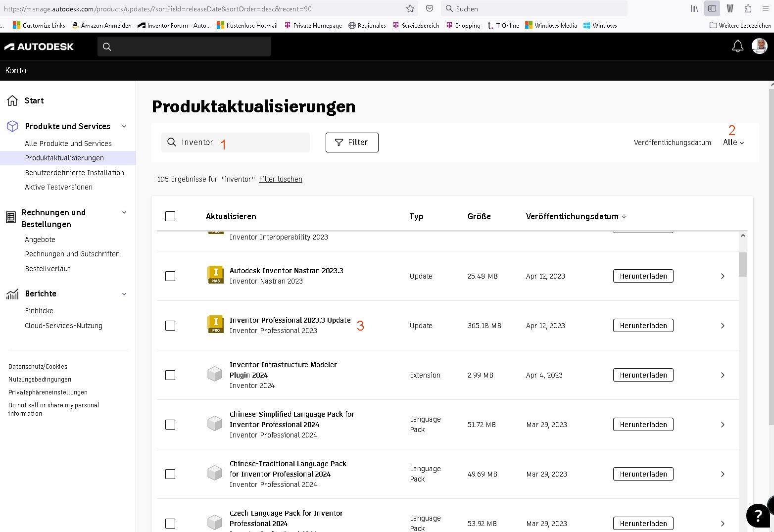Click the Datenschutz/Cookies footer link
774x532 pixels.
[x=38, y=367]
